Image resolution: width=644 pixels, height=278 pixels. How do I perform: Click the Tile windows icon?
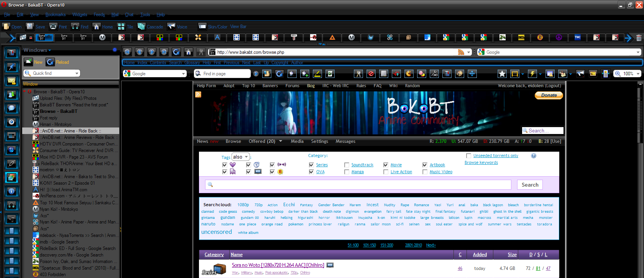point(121,26)
